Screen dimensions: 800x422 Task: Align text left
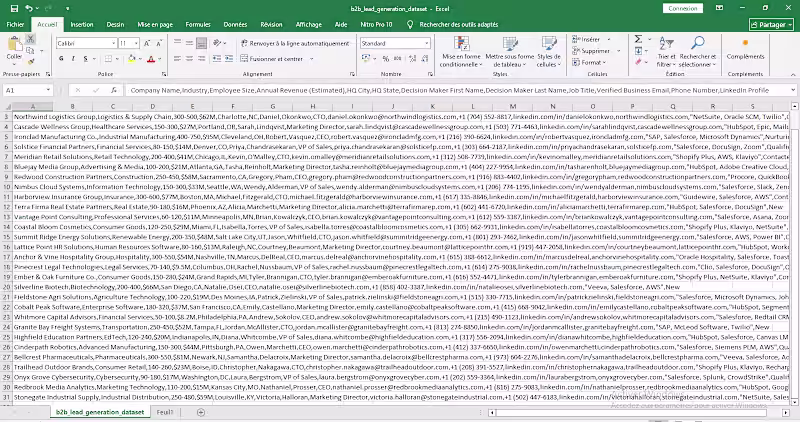tap(177, 59)
